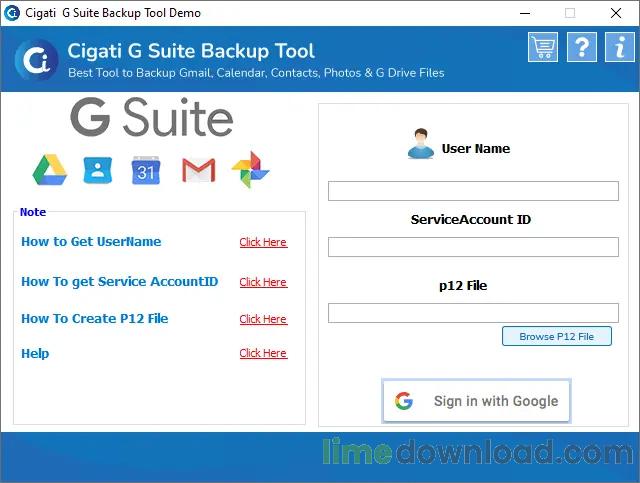Click into the p12 File path field
Viewport: 640px width, 483px height.
(473, 313)
